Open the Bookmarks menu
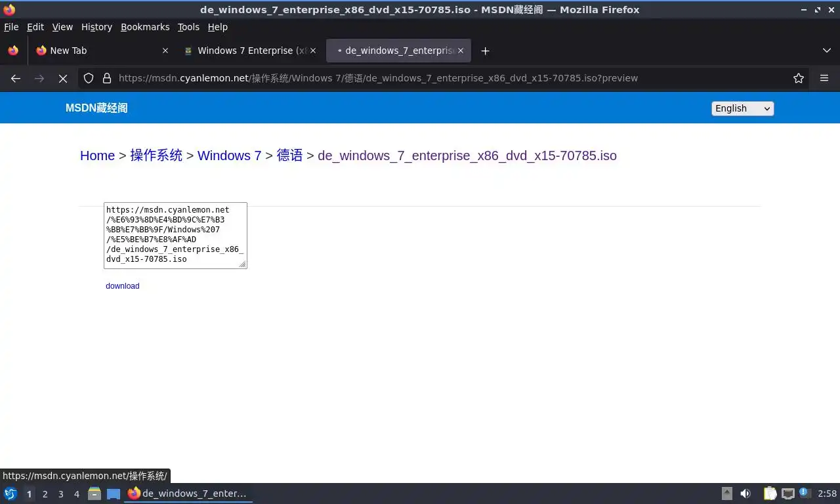The image size is (840, 504). pos(145,27)
